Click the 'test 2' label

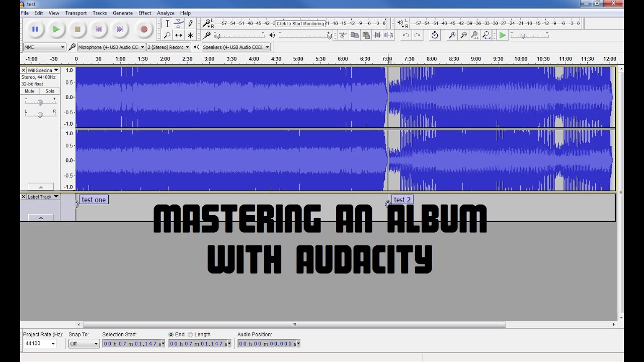tap(402, 200)
